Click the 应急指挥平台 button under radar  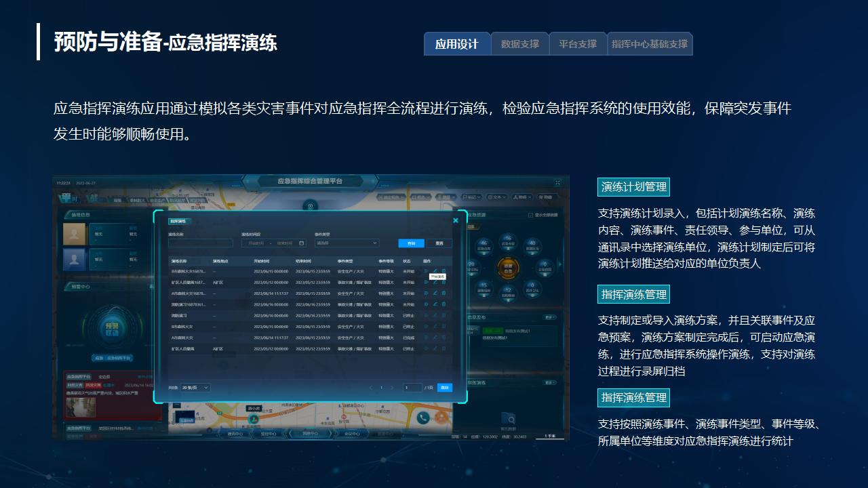pyautogui.click(x=113, y=358)
